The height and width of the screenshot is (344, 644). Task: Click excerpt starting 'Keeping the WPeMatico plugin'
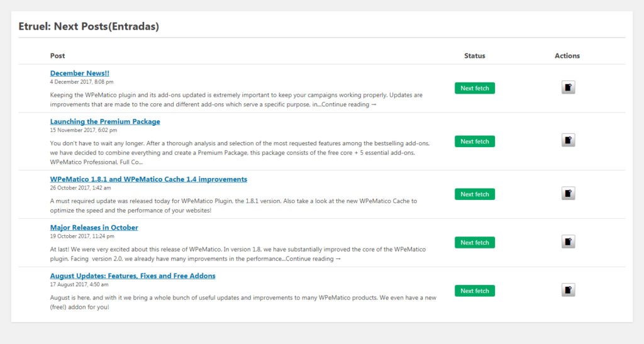tap(236, 100)
